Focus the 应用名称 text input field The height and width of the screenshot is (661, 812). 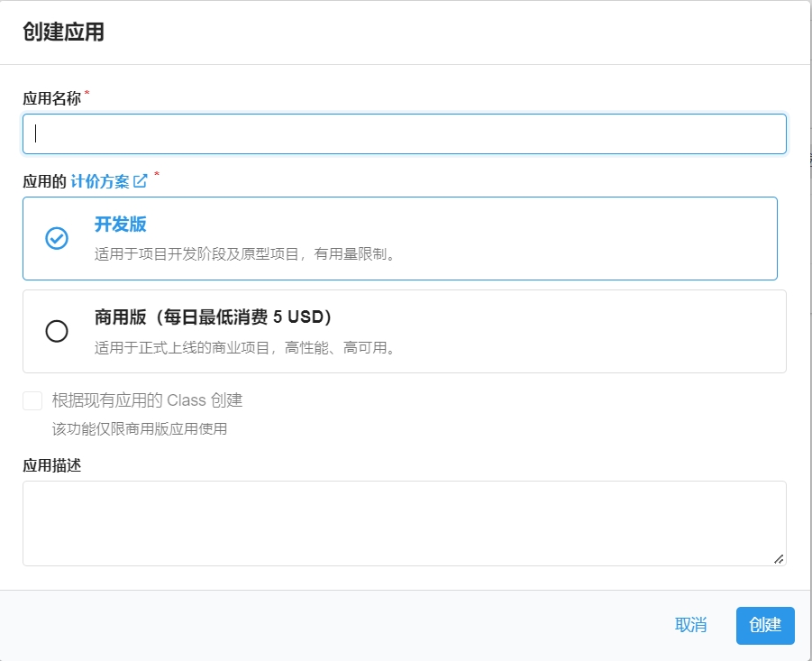tap(404, 133)
